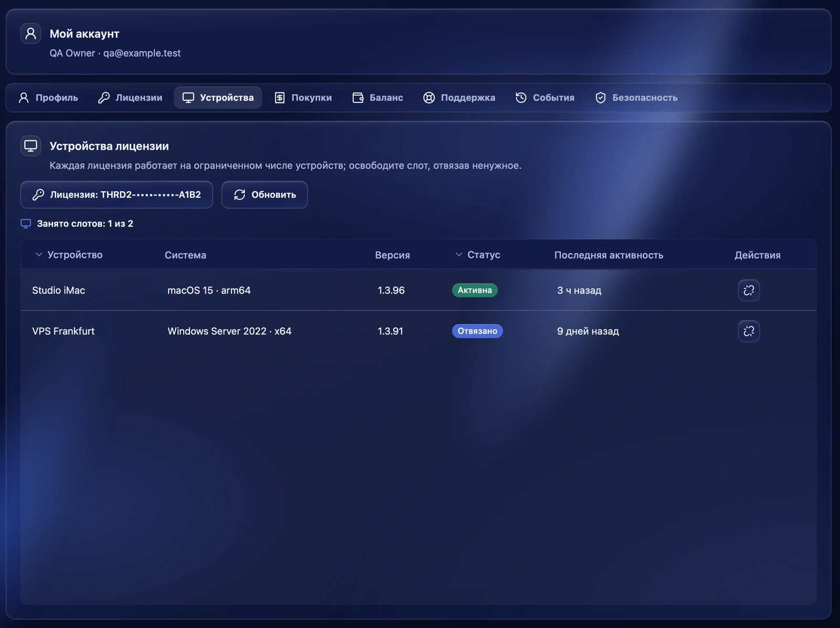Open the Баланс tab
This screenshot has width=840, height=628.
[x=377, y=98]
